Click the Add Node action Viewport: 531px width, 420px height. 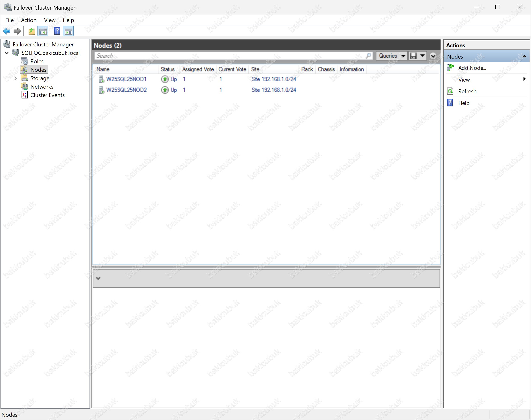[472, 68]
